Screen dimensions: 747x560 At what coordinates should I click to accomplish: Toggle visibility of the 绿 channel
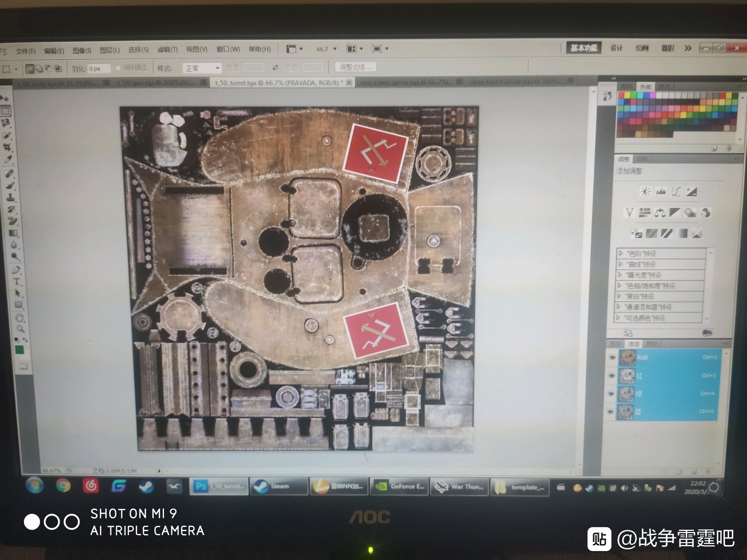[611, 393]
